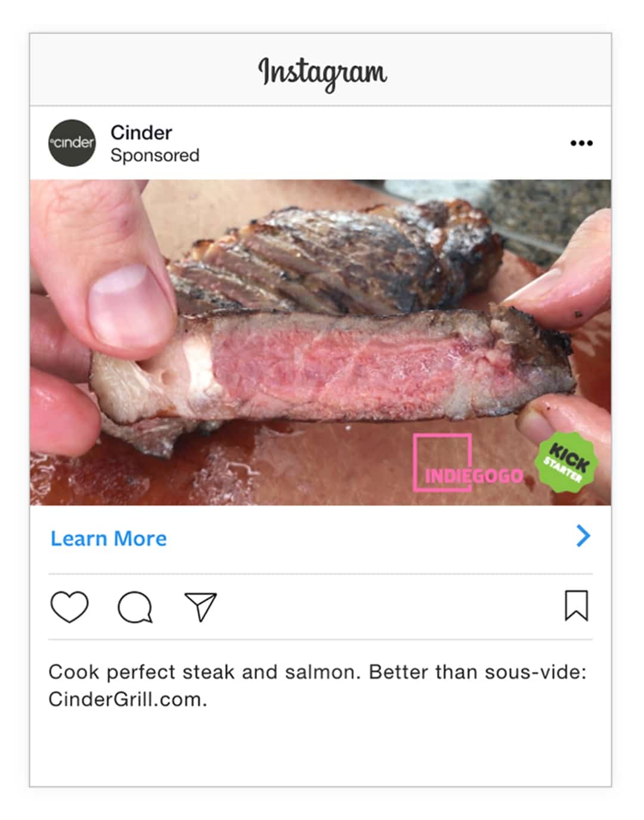Expand Learn More using blue chevron
Screen dimensions: 644x820
(x=583, y=536)
